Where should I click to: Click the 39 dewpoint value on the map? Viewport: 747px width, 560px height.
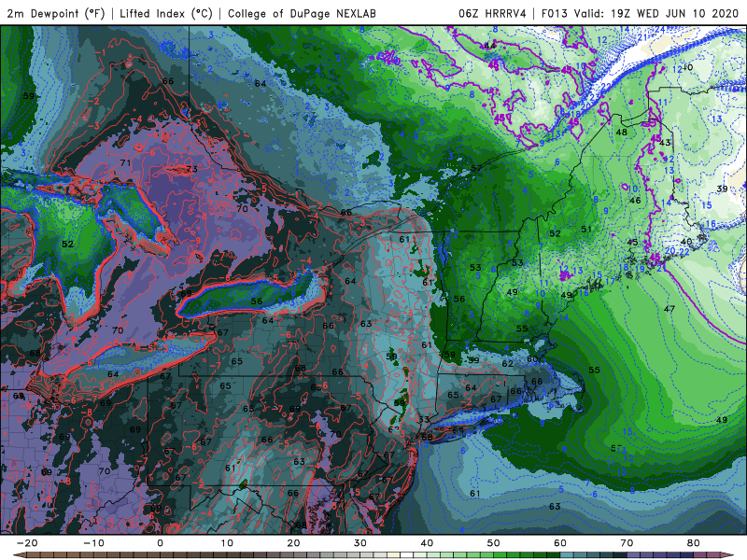[722, 189]
